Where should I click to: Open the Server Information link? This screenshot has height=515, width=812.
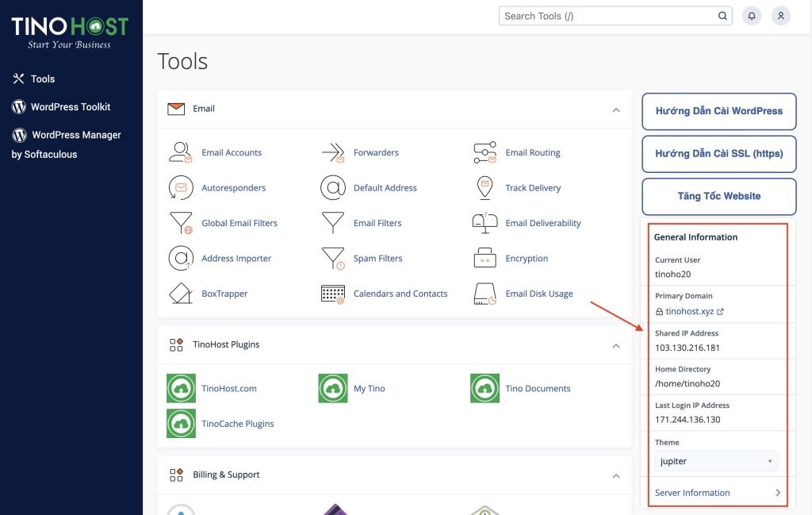(692, 493)
